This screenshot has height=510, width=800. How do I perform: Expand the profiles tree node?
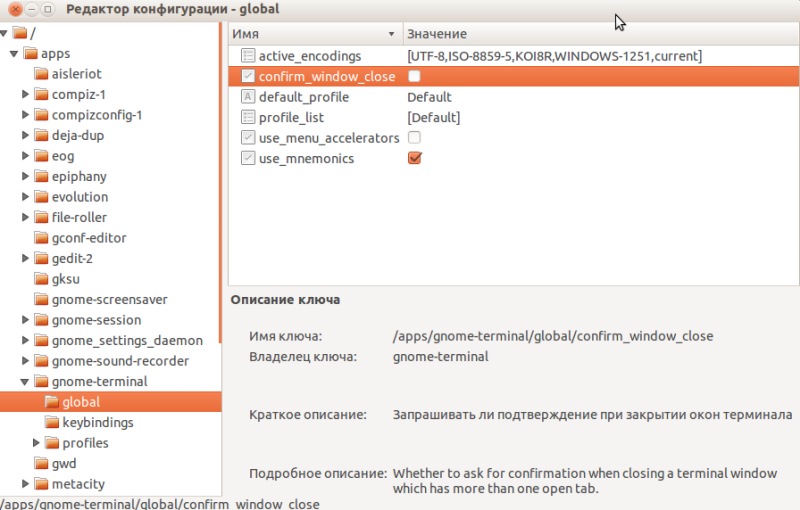tap(36, 443)
